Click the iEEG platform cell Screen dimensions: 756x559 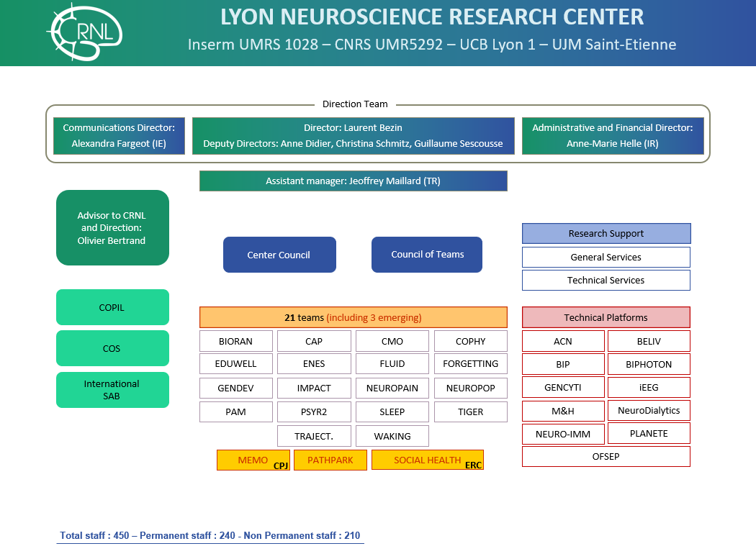649,388
